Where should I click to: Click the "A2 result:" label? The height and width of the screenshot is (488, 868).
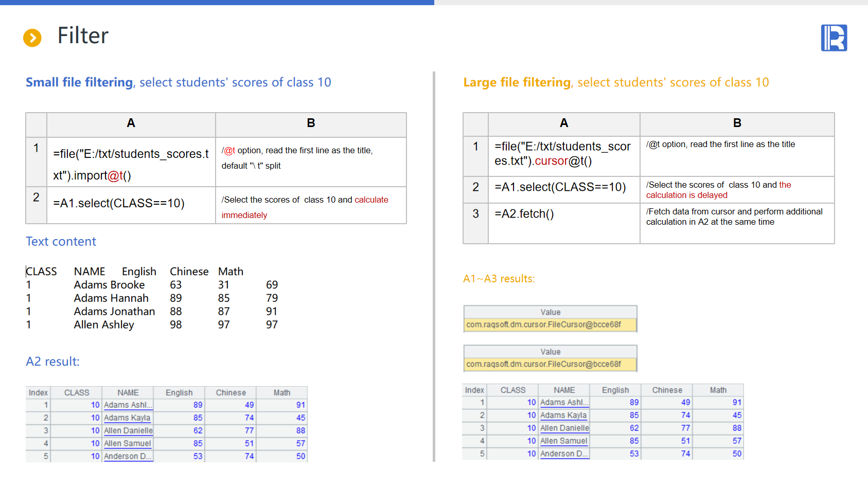(52, 362)
